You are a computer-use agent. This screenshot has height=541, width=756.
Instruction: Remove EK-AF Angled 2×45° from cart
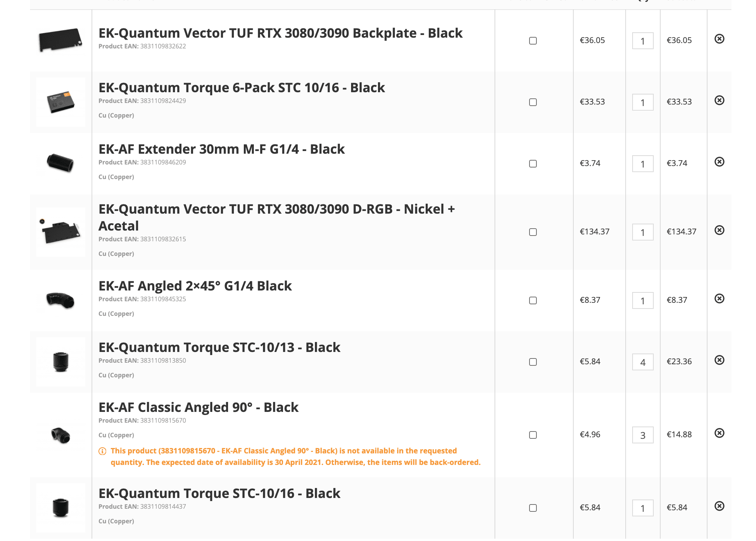[x=719, y=299]
